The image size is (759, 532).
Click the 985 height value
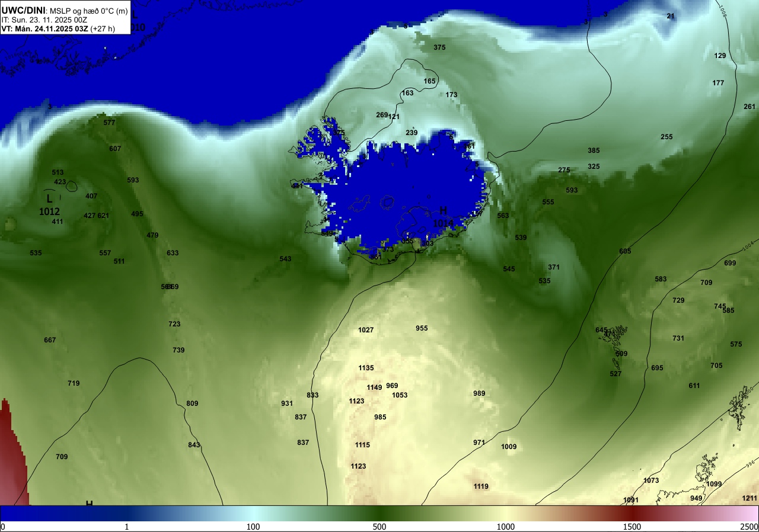pos(380,417)
